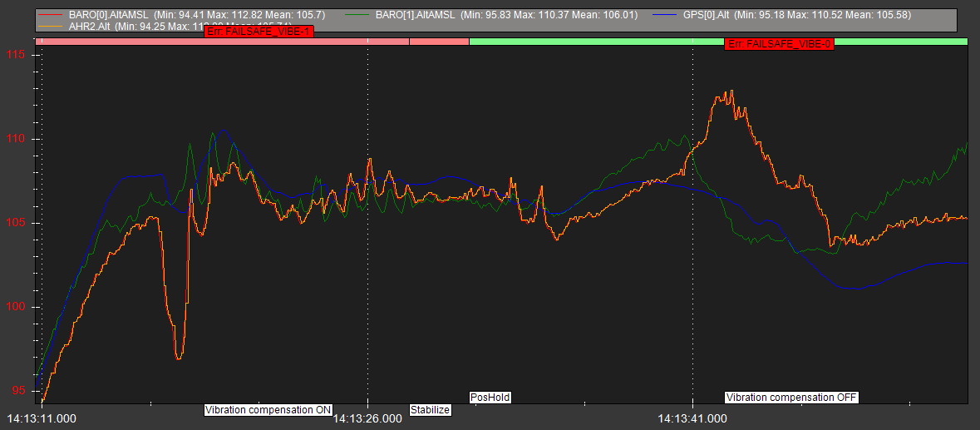This screenshot has width=980, height=430.
Task: Click the Err: FAILSAFE_VIBE-1 marker
Action: tap(259, 32)
